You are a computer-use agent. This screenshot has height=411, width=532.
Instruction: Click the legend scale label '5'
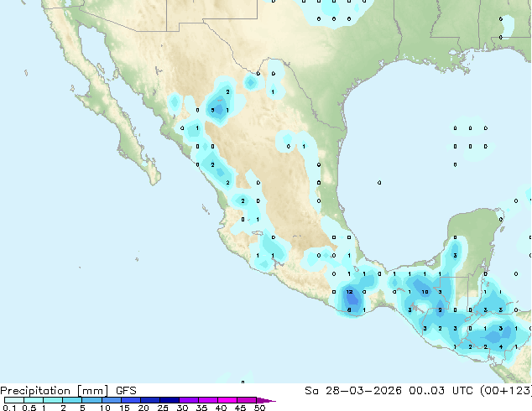tap(82, 408)
